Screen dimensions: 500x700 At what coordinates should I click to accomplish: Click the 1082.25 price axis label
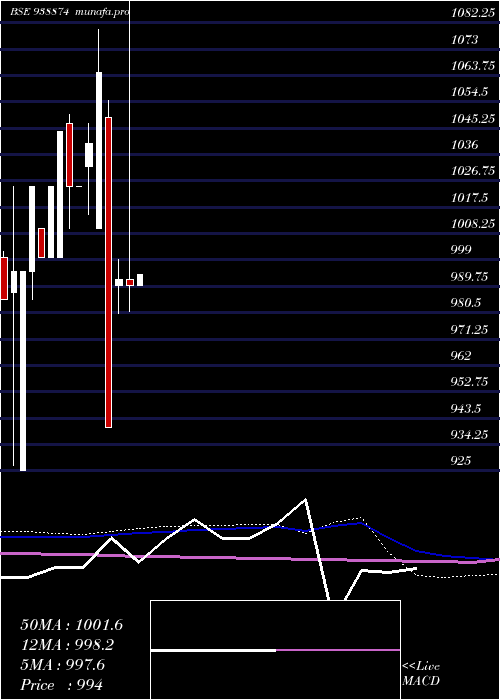472,13
